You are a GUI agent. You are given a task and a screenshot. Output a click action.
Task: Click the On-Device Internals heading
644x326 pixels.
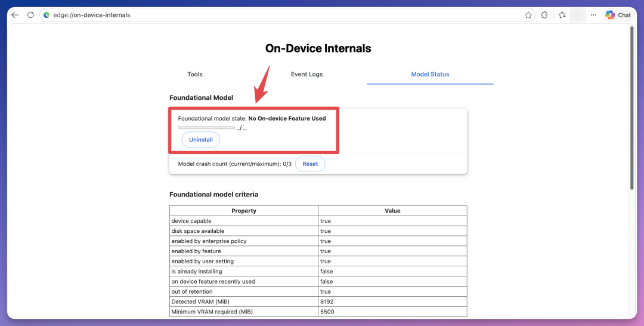[318, 48]
